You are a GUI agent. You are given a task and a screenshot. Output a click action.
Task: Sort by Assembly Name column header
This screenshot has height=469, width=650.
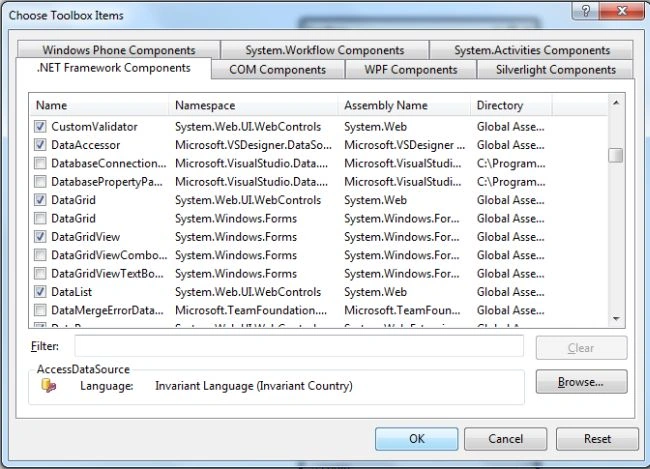point(404,105)
